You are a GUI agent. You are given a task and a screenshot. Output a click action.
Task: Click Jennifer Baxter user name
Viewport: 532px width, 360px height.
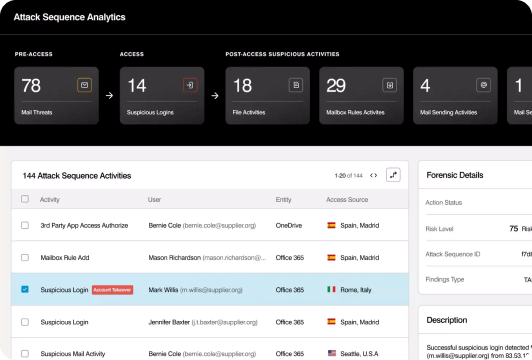pos(169,322)
